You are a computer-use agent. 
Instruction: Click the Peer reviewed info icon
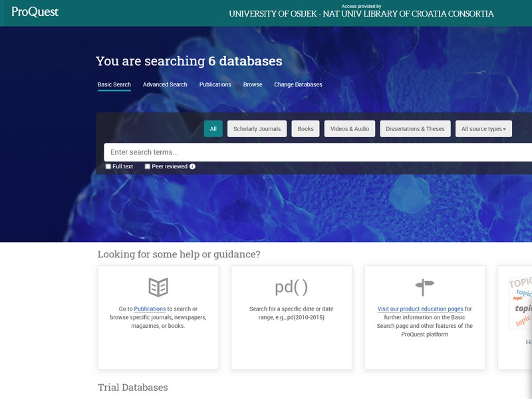193,166
